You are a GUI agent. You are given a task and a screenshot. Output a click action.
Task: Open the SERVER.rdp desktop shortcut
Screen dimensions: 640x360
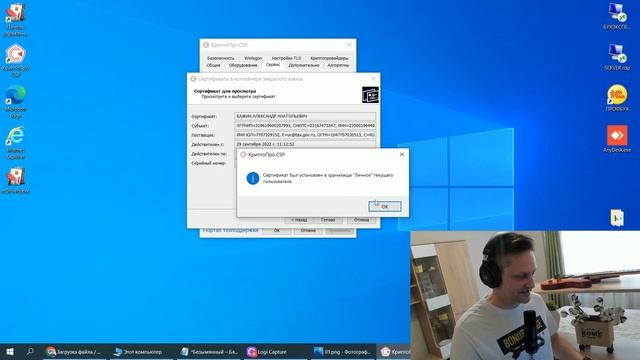617,57
